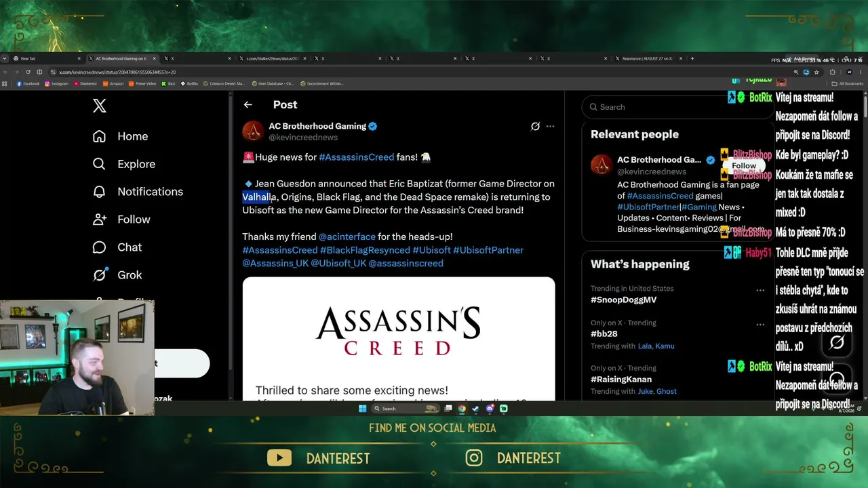Open the Prime Video bookmark

(x=142, y=84)
